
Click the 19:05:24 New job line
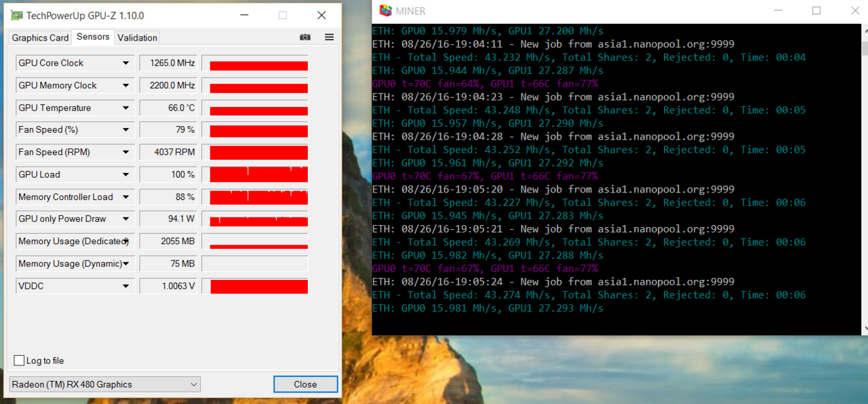pos(553,282)
